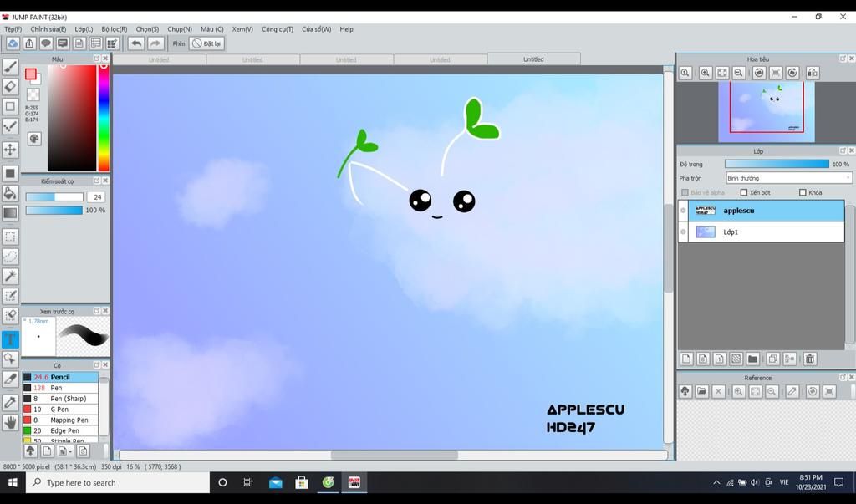Click the Windows Start button
The image size is (856, 504).
(12, 482)
